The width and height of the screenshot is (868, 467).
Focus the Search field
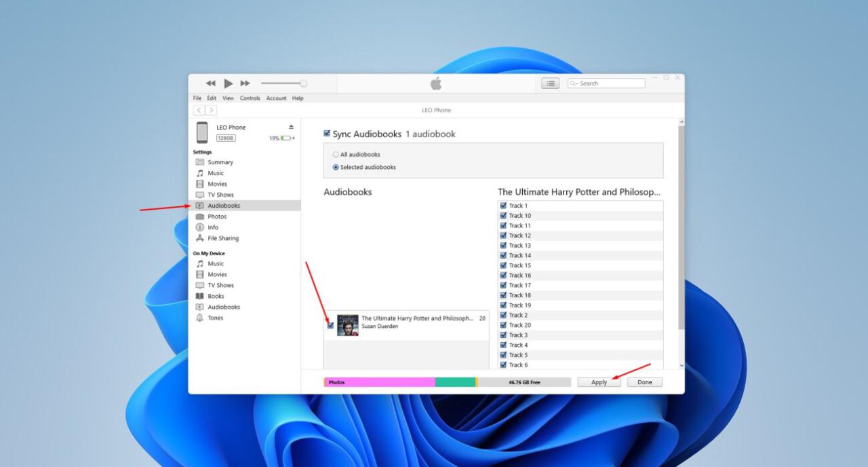coord(606,83)
